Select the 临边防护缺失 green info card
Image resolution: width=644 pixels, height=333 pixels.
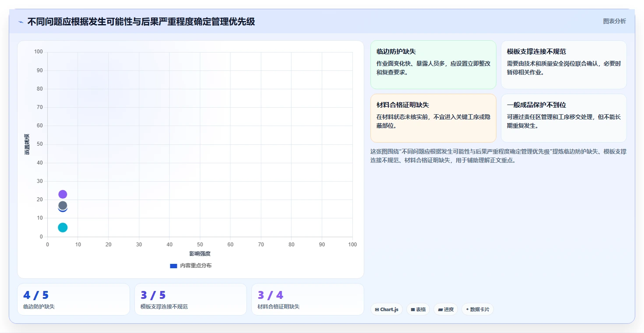[x=433, y=65]
